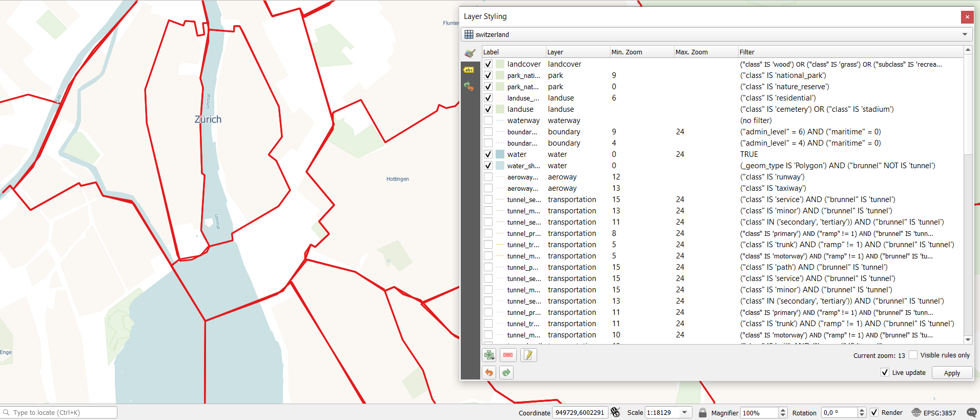Toggle mouse display extents icon in status bar
Viewport: 980px width, 420px height.
point(616,413)
